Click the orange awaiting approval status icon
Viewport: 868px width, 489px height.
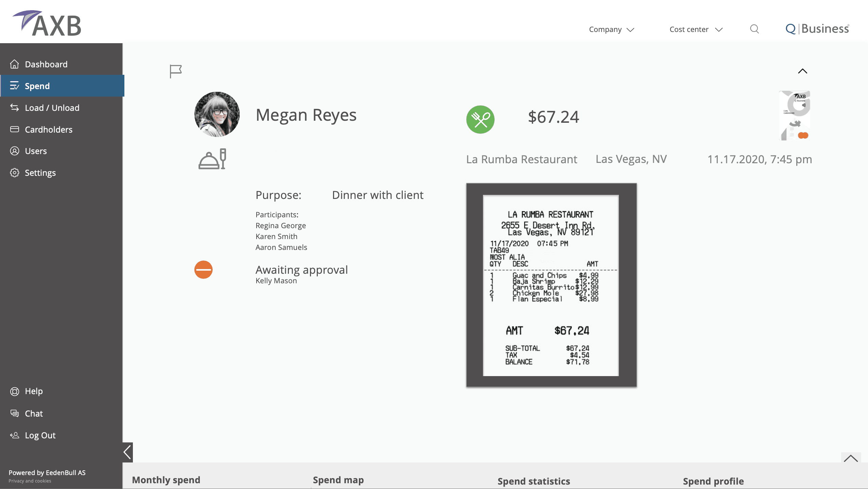pyautogui.click(x=203, y=270)
